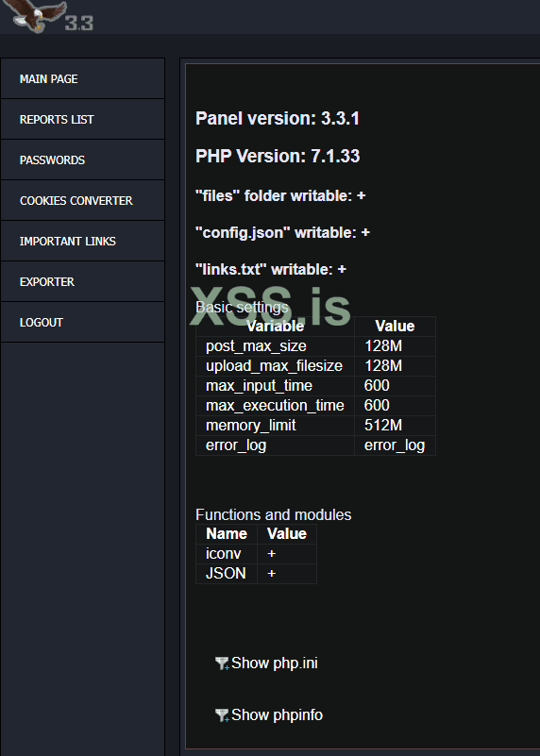Click the 128M value of upload_max_filesize
Viewport: 540px width, 756px height.
395,366
